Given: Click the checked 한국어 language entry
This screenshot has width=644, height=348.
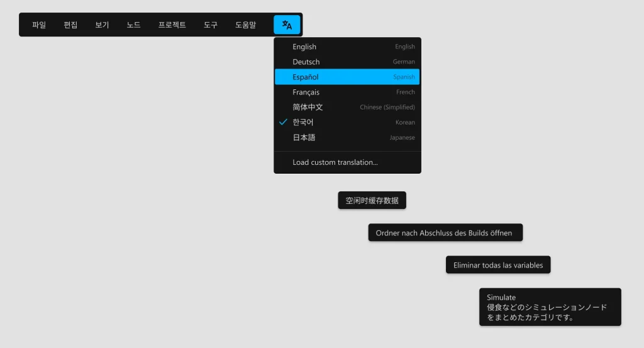Looking at the screenshot, I should point(347,122).
